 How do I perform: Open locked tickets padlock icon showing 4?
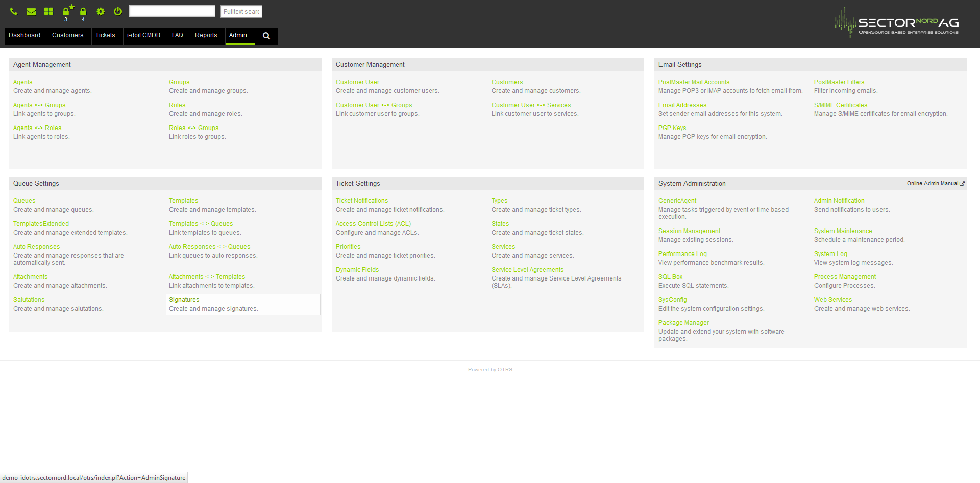[x=83, y=11]
